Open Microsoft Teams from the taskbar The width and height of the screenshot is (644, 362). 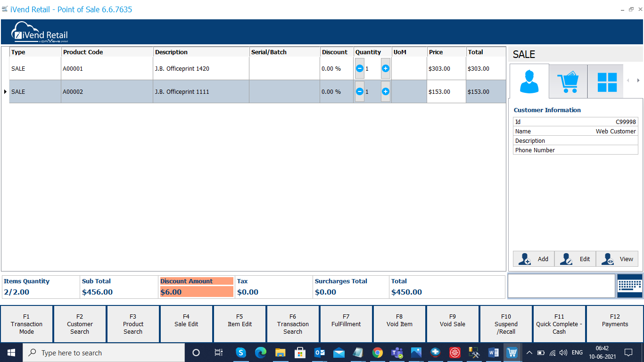397,353
